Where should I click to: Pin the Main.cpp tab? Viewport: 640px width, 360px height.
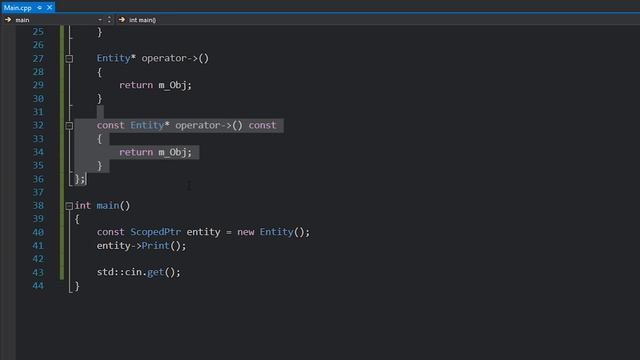(40, 7)
